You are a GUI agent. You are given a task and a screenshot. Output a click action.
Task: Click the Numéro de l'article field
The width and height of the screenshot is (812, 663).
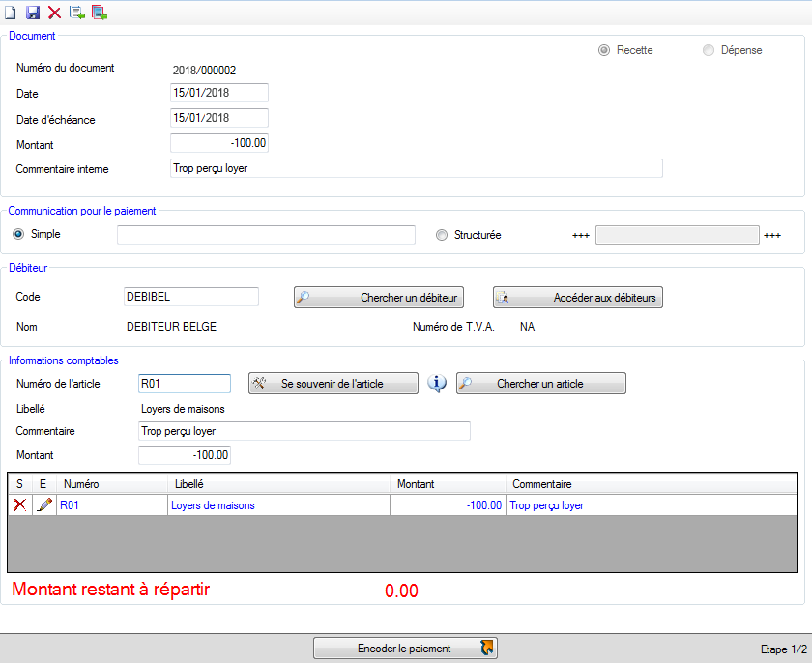pos(185,384)
